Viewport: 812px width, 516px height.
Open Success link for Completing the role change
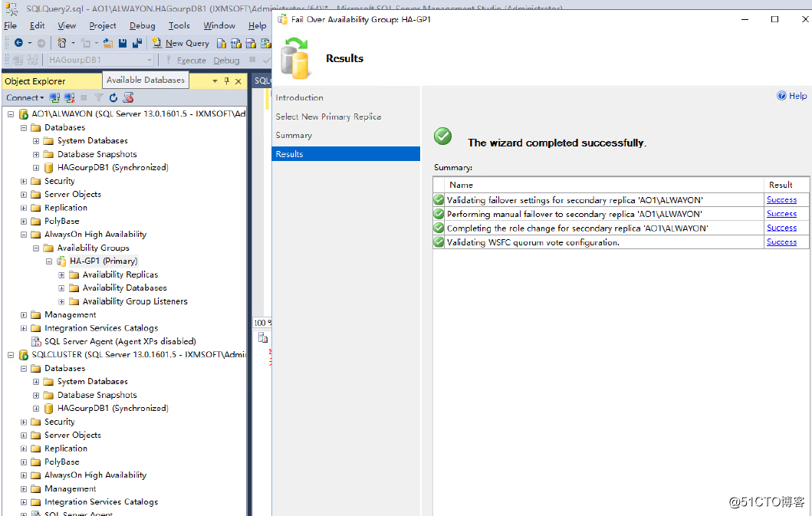[781, 228]
